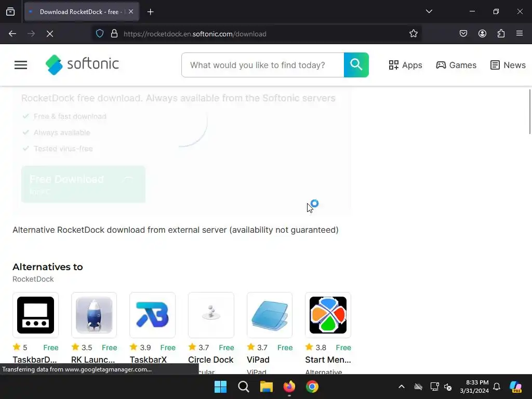
Task: Open the Windows Start menu
Action: coord(220,387)
